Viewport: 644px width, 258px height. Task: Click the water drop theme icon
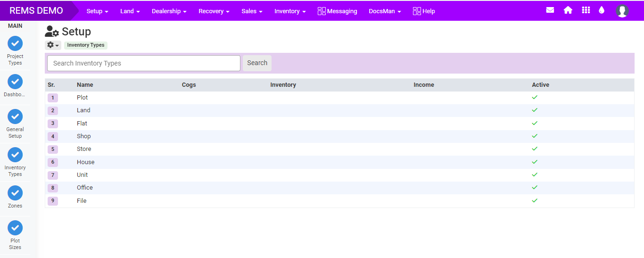[x=602, y=10]
